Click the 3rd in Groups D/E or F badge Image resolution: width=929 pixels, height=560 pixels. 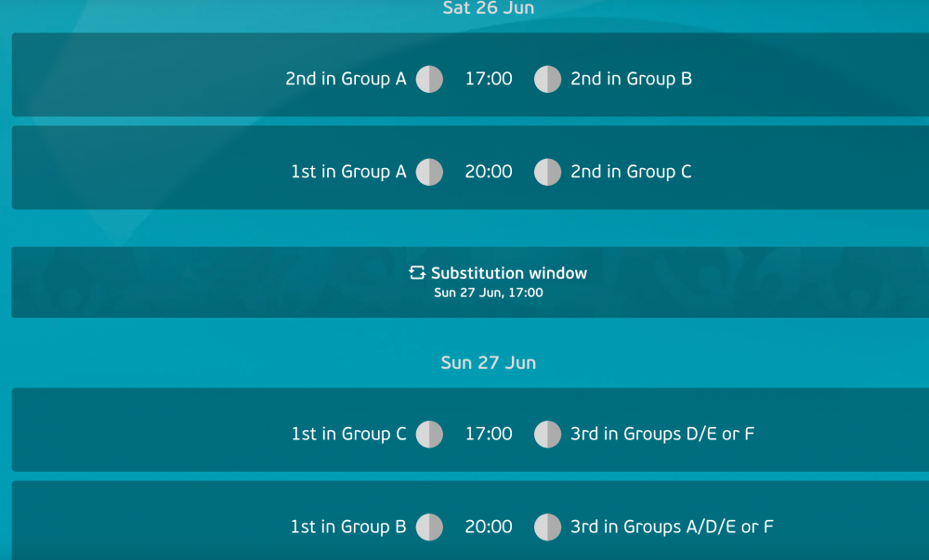tap(548, 434)
